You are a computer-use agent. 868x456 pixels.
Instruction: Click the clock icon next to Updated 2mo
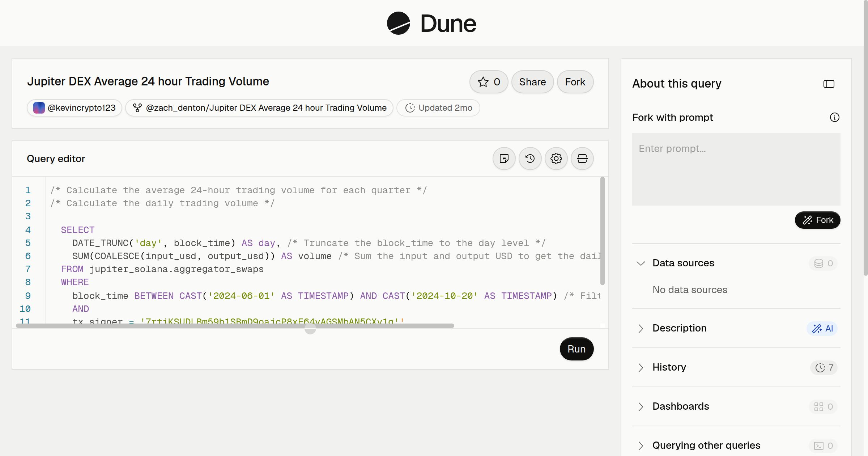(x=410, y=108)
